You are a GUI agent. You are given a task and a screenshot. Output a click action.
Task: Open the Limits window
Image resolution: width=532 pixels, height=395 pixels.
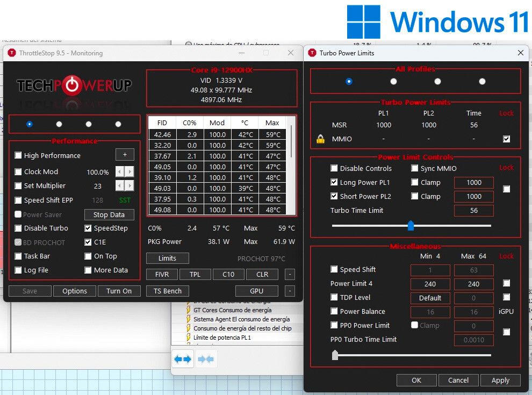coord(168,258)
